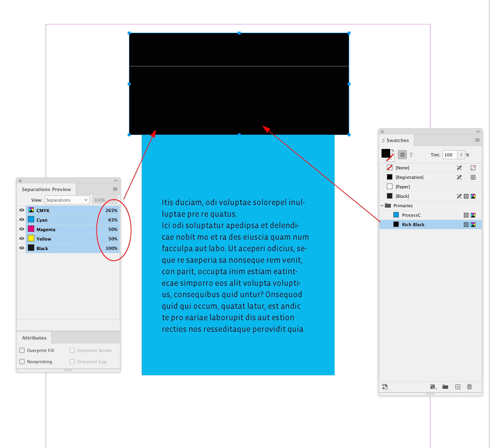The height and width of the screenshot is (448, 495).
Task: Click the Delete Swatch trash icon
Action: point(469,387)
